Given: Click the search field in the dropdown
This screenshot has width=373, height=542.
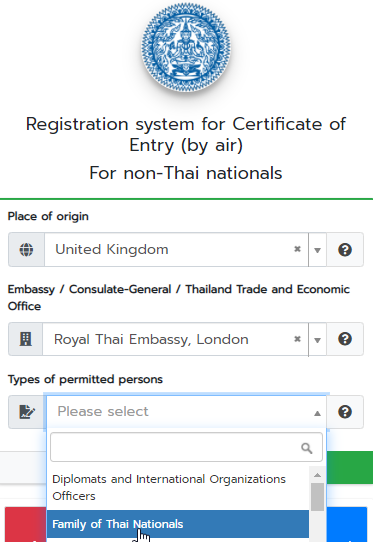Looking at the screenshot, I should [186, 447].
